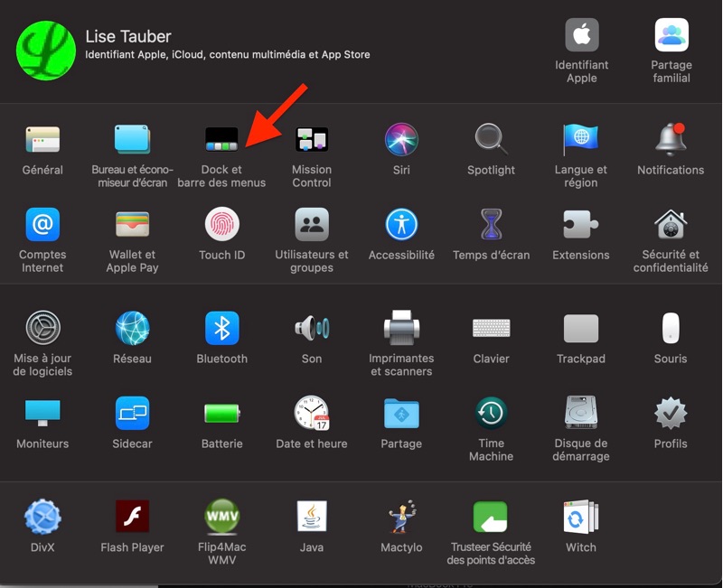Open Partage familial settings
The width and height of the screenshot is (723, 588).
[671, 36]
